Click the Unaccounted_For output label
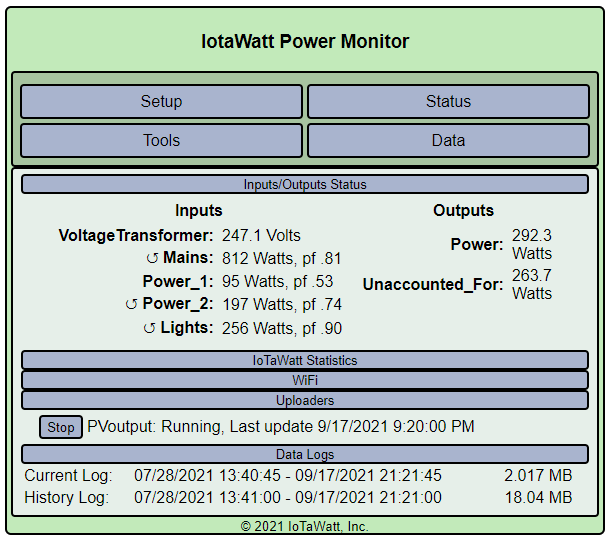616x543 pixels. [x=433, y=284]
